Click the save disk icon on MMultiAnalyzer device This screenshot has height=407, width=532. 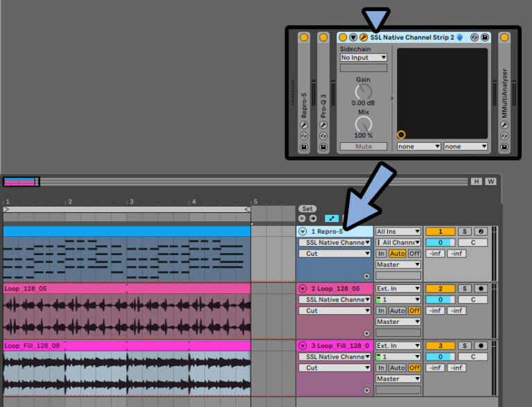click(504, 147)
